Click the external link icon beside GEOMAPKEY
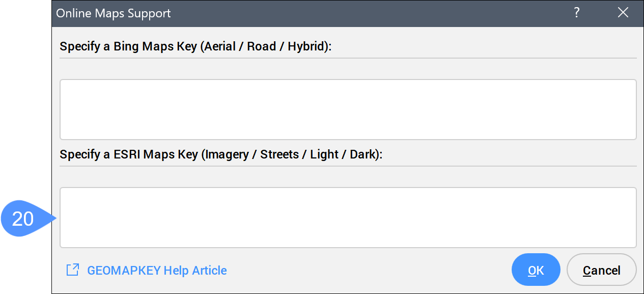The height and width of the screenshot is (294, 644). 73,270
